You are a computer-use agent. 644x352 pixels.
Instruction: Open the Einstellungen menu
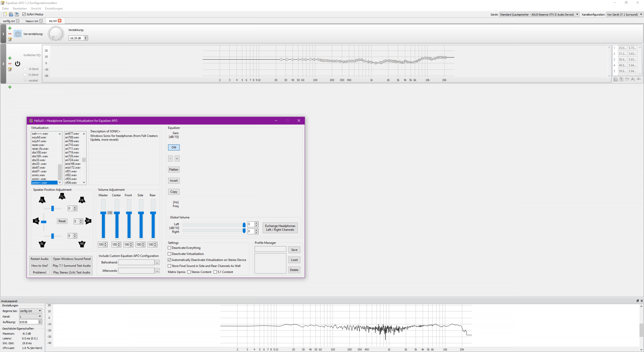pos(54,9)
